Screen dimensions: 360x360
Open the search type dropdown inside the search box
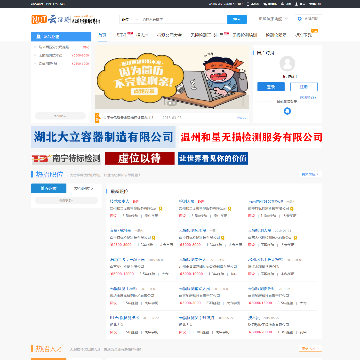pos(129,19)
